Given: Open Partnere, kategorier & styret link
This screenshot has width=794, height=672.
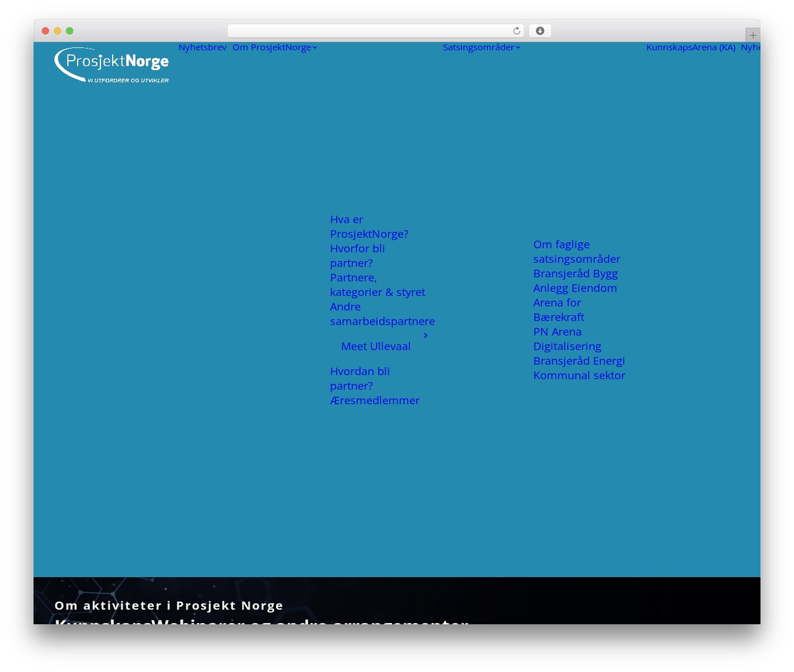Looking at the screenshot, I should tap(377, 285).
